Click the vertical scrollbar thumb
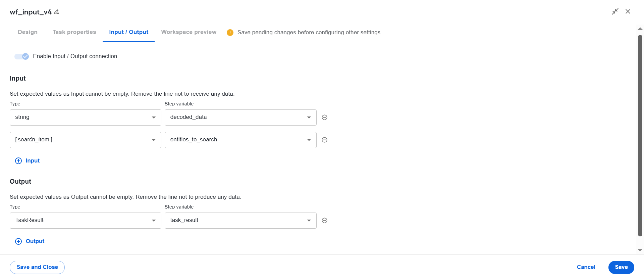The height and width of the screenshot is (278, 644). point(640,136)
